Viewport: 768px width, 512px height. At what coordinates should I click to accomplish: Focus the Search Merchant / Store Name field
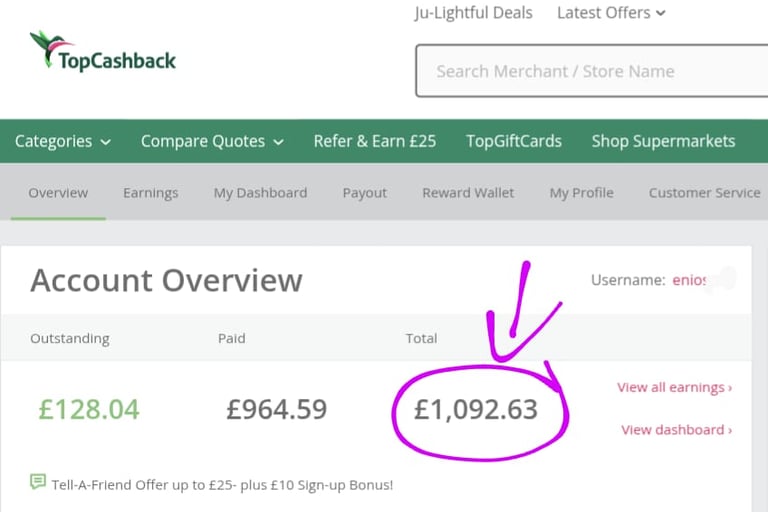[592, 71]
